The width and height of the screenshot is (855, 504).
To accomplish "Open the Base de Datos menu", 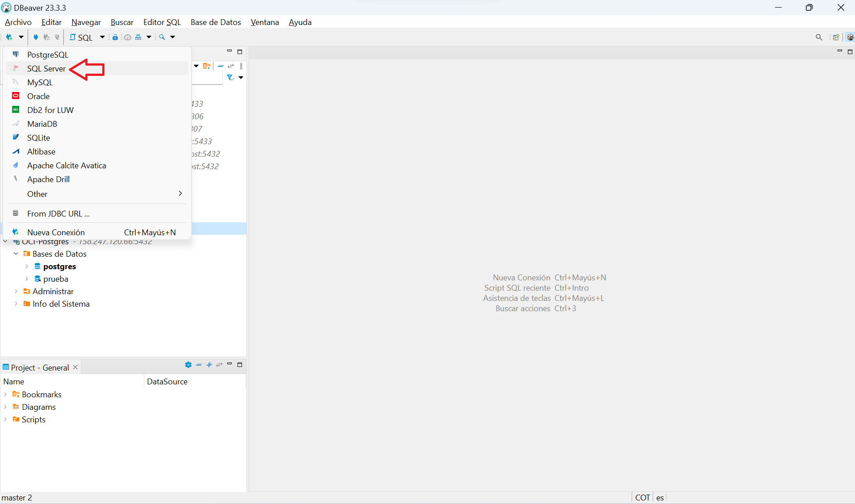I will (216, 22).
